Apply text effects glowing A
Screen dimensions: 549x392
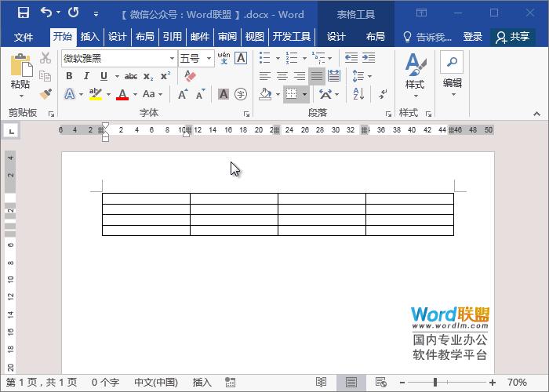click(x=70, y=94)
